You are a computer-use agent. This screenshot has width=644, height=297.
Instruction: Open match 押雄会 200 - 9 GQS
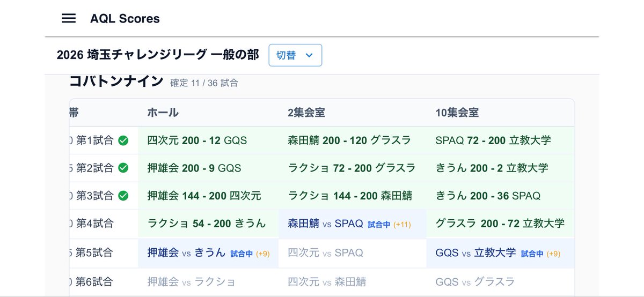pos(208,168)
